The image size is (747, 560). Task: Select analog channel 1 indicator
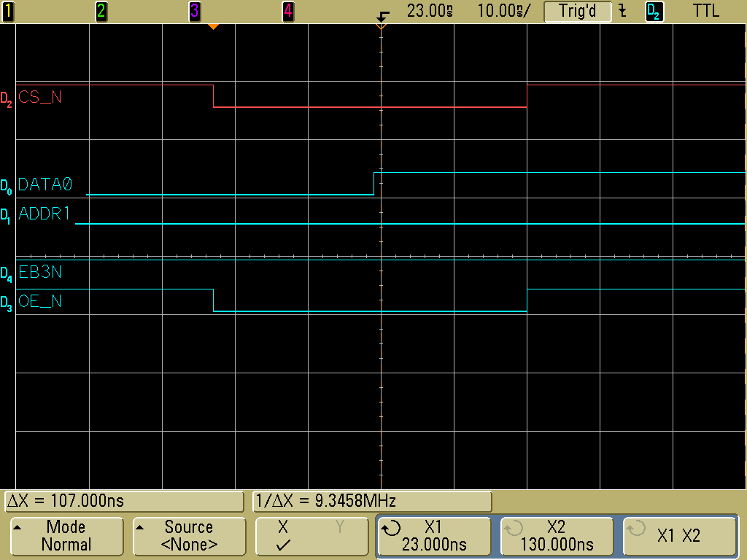click(x=7, y=11)
